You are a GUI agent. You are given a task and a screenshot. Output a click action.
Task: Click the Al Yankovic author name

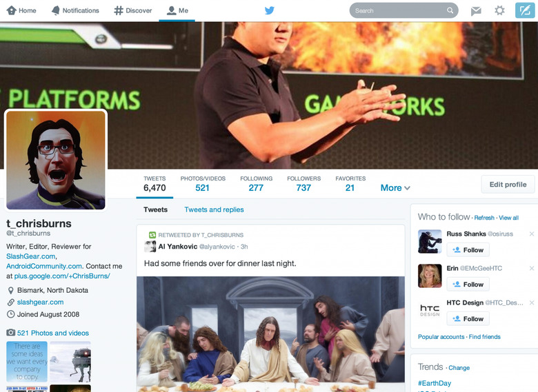(178, 247)
